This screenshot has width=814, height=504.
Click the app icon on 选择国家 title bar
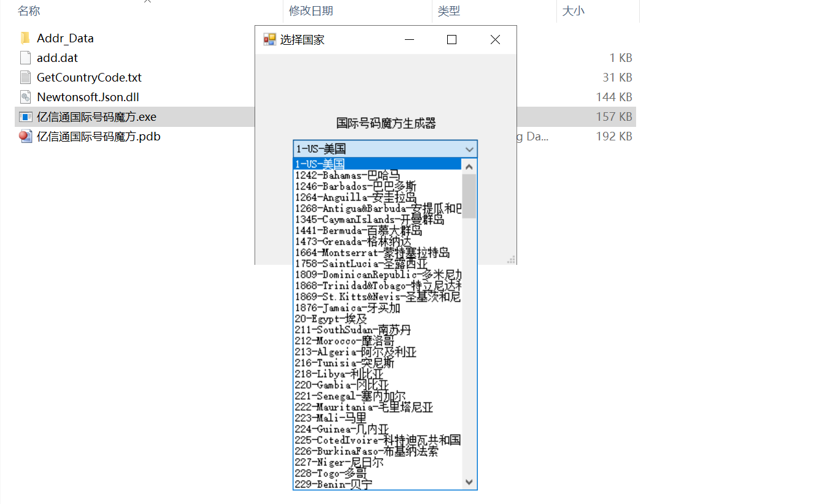269,39
